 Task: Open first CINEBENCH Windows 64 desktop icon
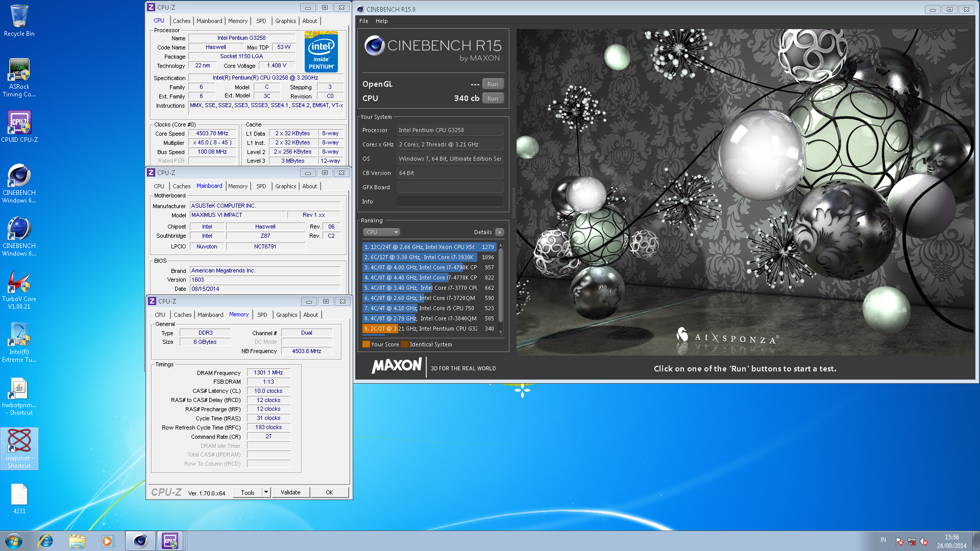(19, 184)
